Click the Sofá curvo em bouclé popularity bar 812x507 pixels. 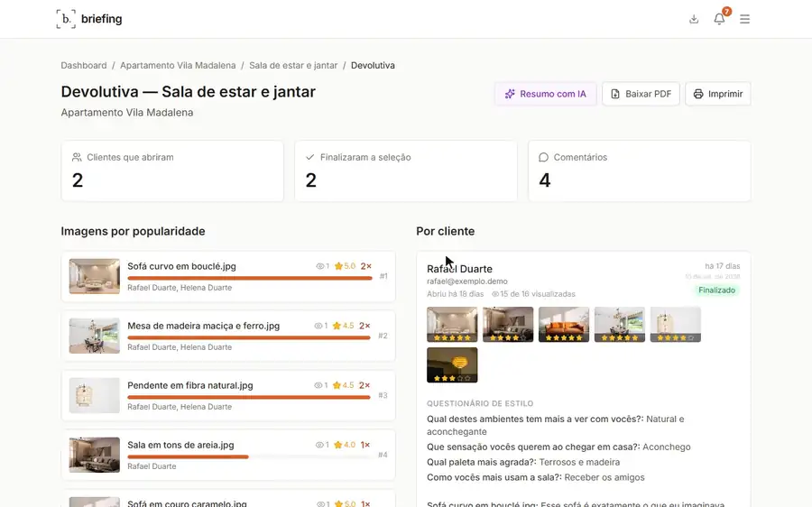tap(250, 278)
